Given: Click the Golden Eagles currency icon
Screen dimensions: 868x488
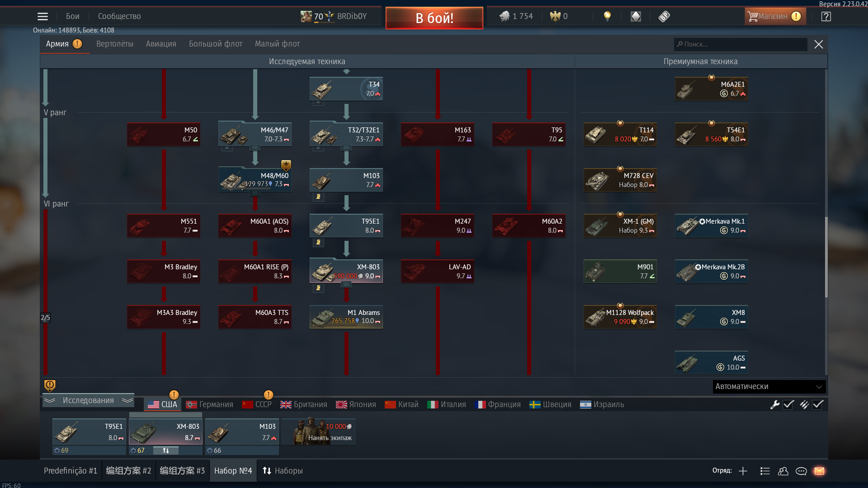Looking at the screenshot, I should pyautogui.click(x=555, y=16).
